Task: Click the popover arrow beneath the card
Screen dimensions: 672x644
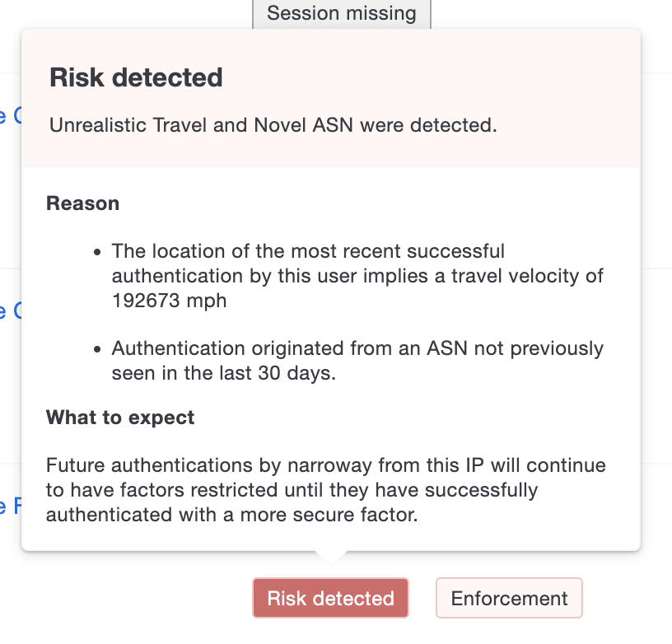Action: pyautogui.click(x=329, y=556)
